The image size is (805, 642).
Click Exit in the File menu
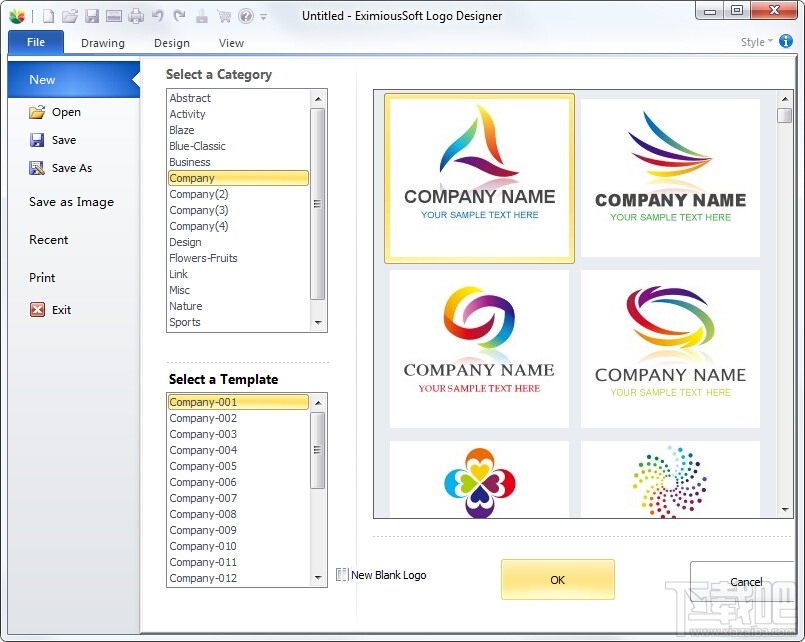[50, 309]
